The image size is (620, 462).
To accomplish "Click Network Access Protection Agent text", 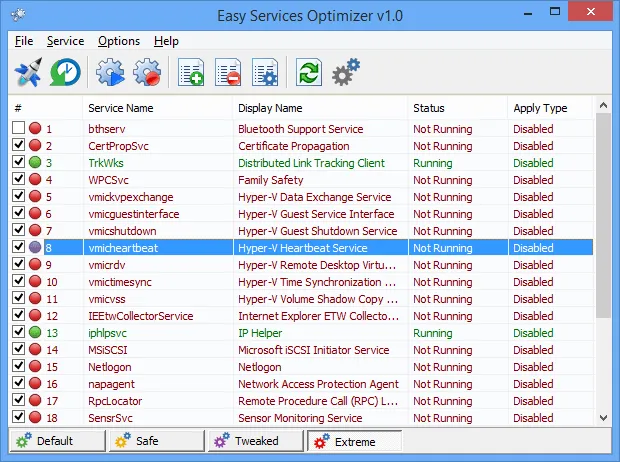I will 318,384.
